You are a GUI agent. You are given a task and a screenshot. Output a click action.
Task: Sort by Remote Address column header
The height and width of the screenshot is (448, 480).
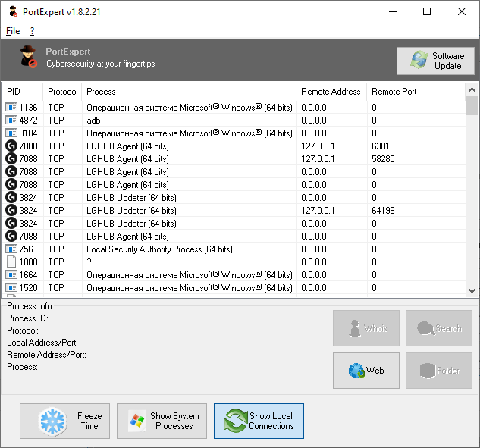331,92
